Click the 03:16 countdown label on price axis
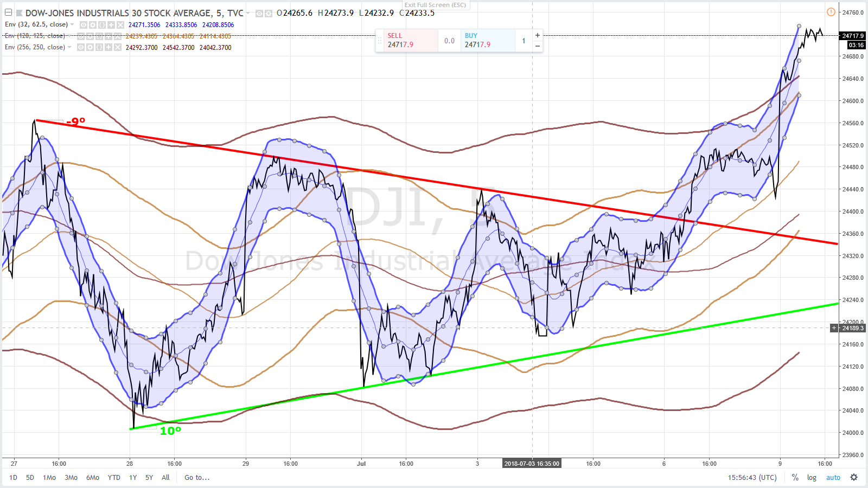The image size is (868, 488). pyautogui.click(x=856, y=45)
